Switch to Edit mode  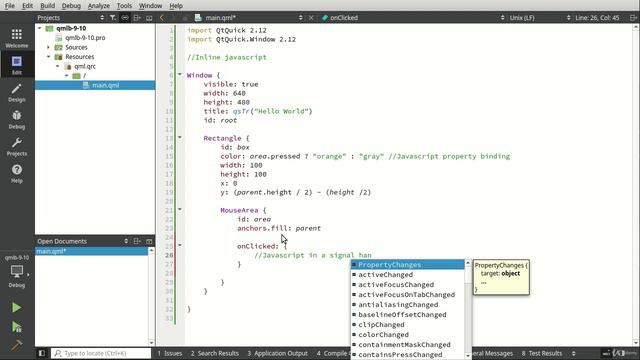(x=17, y=65)
